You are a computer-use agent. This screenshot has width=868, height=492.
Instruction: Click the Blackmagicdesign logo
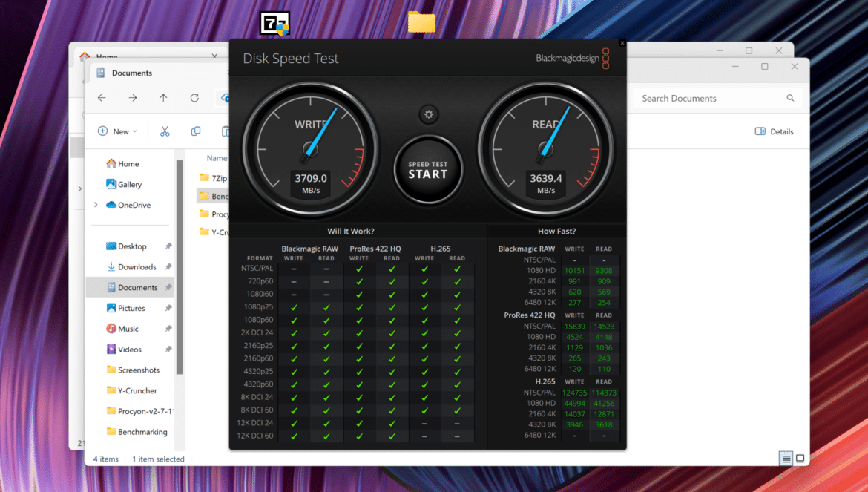573,58
